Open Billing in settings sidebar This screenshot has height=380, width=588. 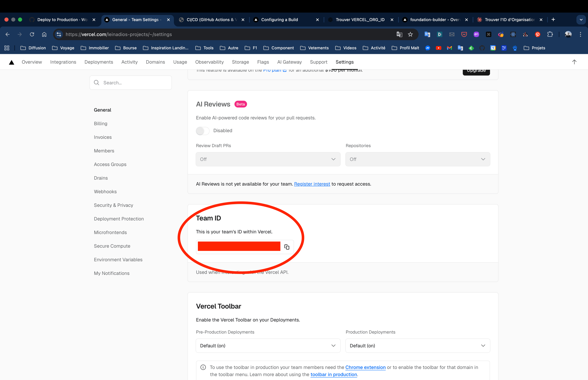click(100, 124)
